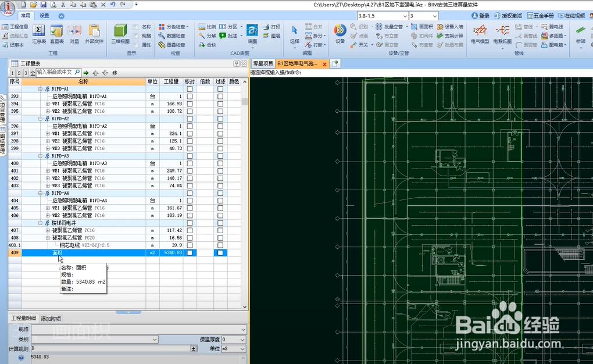Toggle 名称 display checkbox
Image resolution: width=593 pixels, height=364 pixels.
(x=136, y=27)
